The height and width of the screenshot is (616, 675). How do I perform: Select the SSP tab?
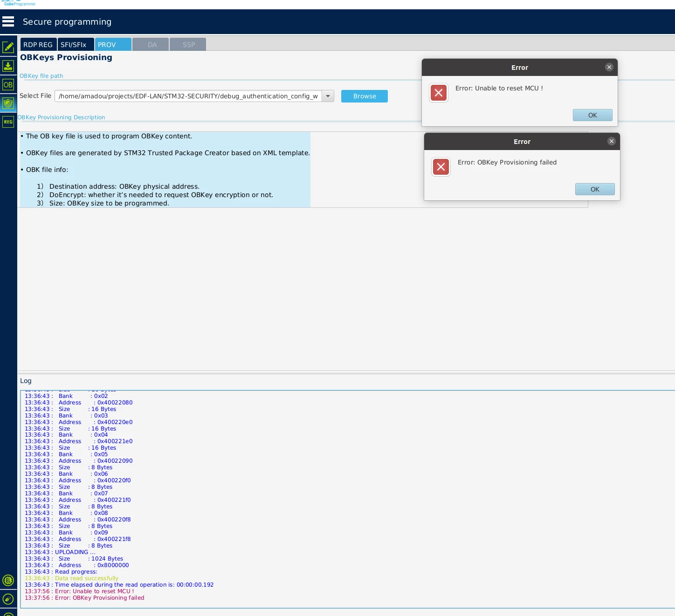(188, 45)
